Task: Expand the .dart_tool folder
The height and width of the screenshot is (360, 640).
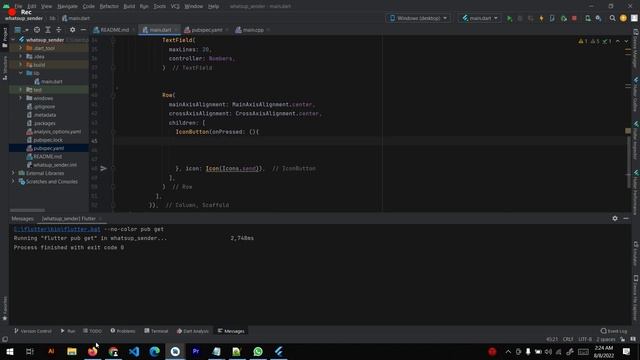Action: pos(21,48)
